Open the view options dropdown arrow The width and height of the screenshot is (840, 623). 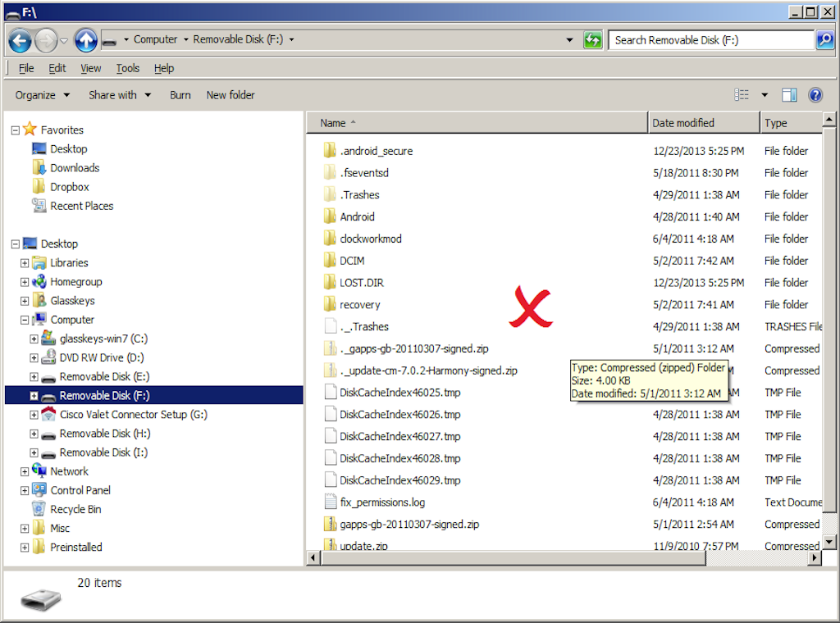765,95
